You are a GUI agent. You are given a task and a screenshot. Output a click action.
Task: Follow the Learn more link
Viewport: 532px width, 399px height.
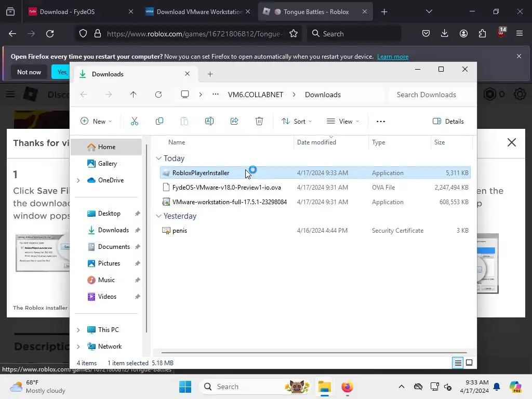(393, 57)
